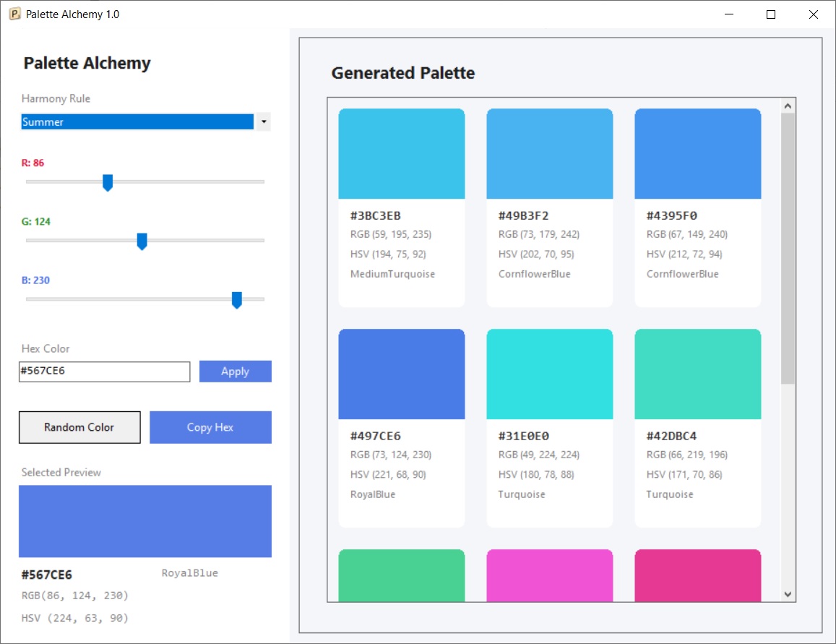Image resolution: width=836 pixels, height=644 pixels.
Task: Click the green channel slider handle
Action: 142,241
